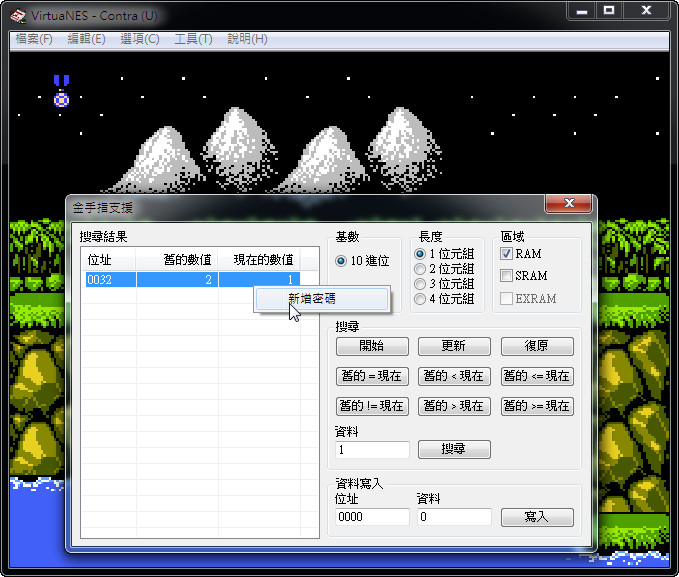Focus the 資料 write value field
The image size is (679, 577).
tap(454, 517)
